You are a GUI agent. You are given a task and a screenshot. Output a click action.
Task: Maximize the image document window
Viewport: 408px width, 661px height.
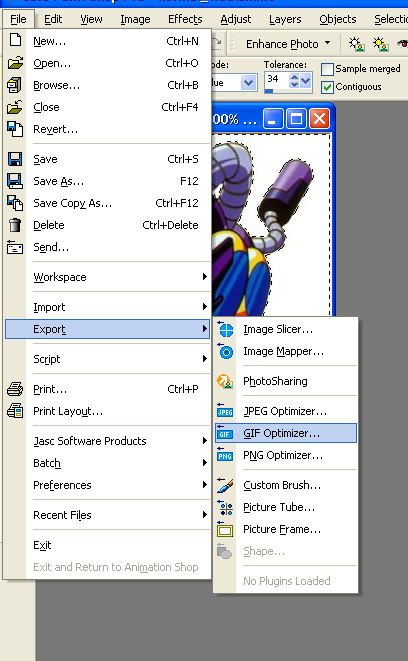coord(296,118)
